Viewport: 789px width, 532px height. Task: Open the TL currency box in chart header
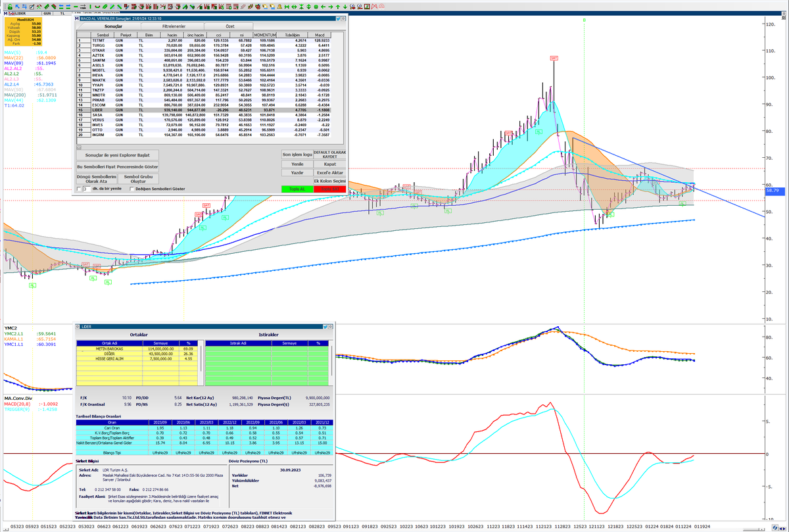(x=62, y=13)
